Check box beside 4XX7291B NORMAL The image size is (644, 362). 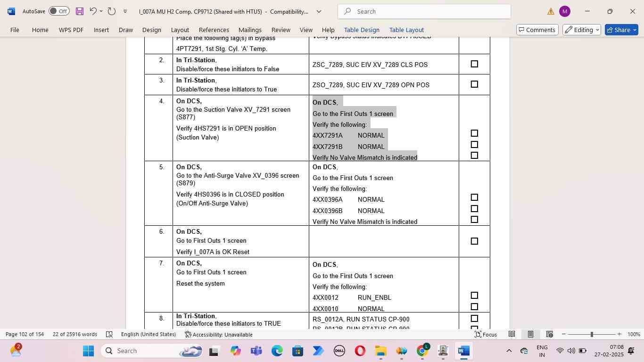[x=474, y=145]
